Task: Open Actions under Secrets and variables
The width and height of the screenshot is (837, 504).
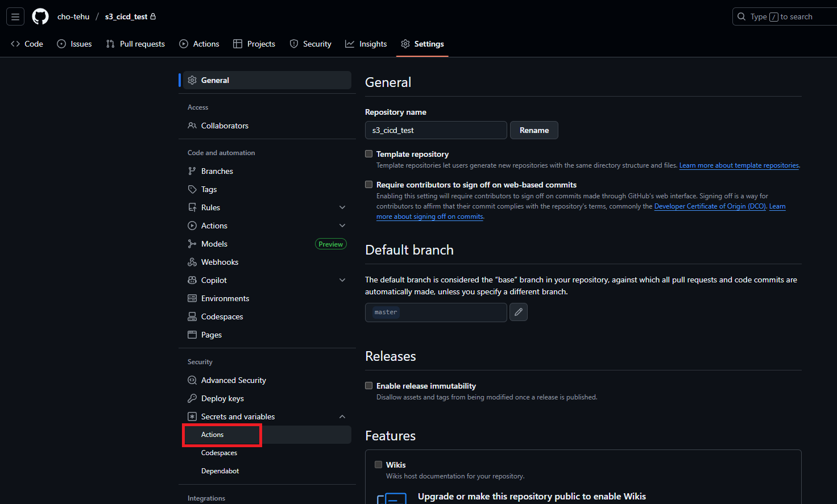Action: tap(267, 435)
